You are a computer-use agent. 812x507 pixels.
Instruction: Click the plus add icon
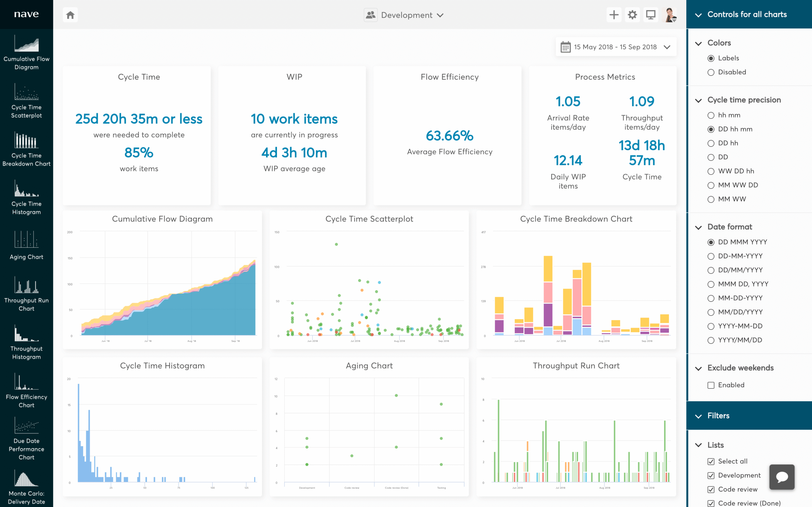tap(614, 15)
